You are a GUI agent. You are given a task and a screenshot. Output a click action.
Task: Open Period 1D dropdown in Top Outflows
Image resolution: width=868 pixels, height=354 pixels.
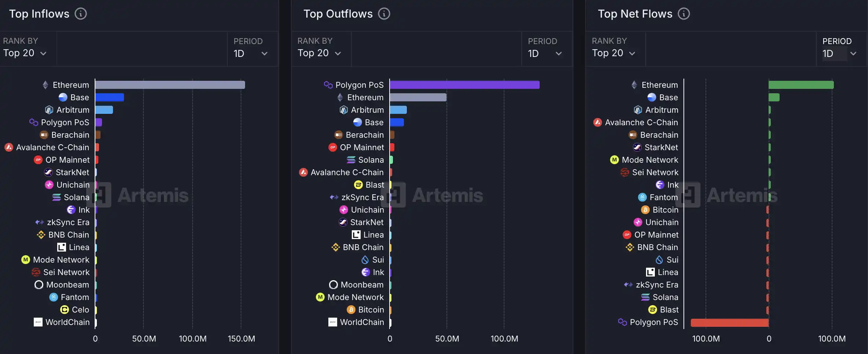pyautogui.click(x=545, y=54)
